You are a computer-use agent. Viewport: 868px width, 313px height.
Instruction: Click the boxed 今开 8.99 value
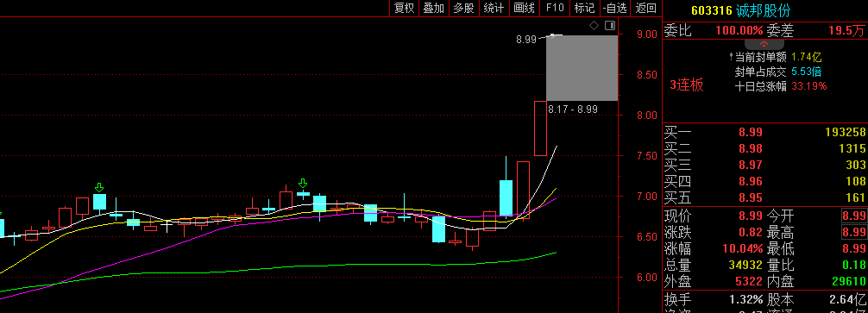852,215
